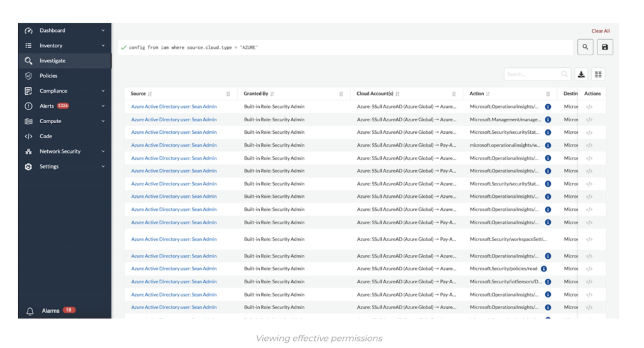
Task: Open Granted By column drag handle
Action: click(341, 94)
